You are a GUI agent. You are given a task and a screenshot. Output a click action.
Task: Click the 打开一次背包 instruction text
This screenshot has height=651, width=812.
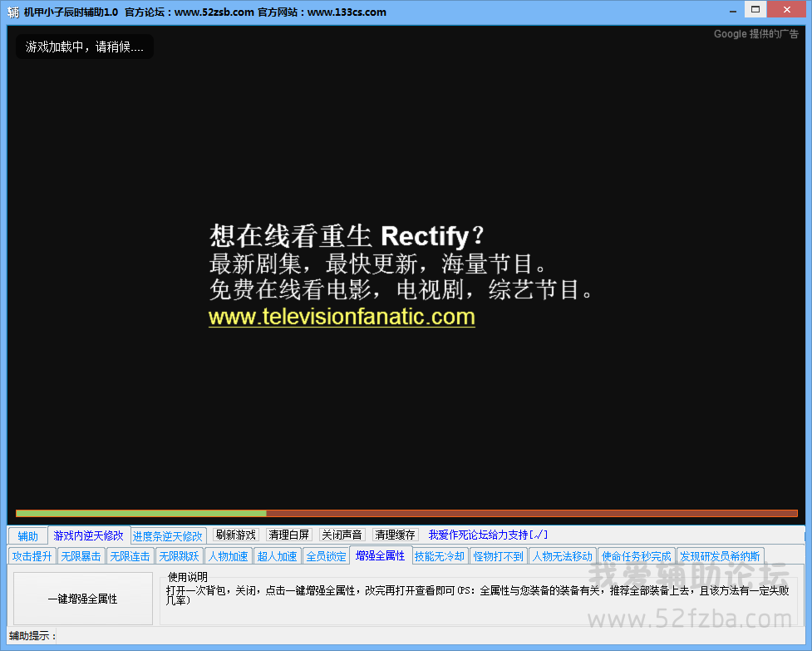click(x=477, y=595)
